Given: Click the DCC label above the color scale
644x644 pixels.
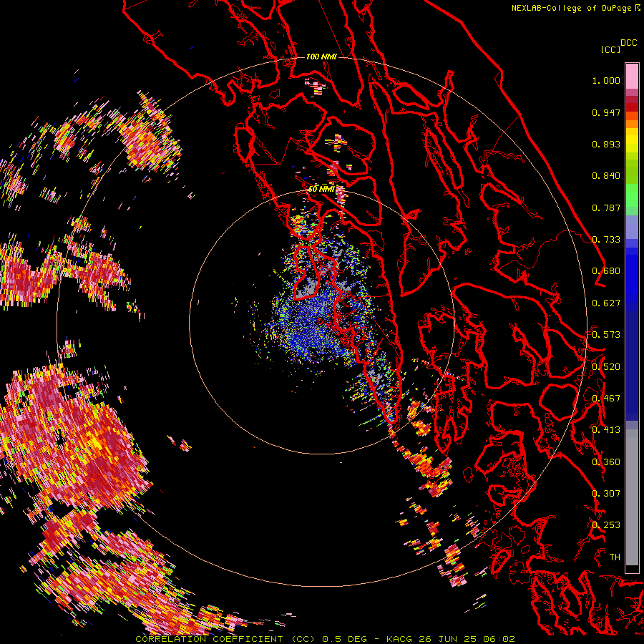Looking at the screenshot, I should coord(628,43).
